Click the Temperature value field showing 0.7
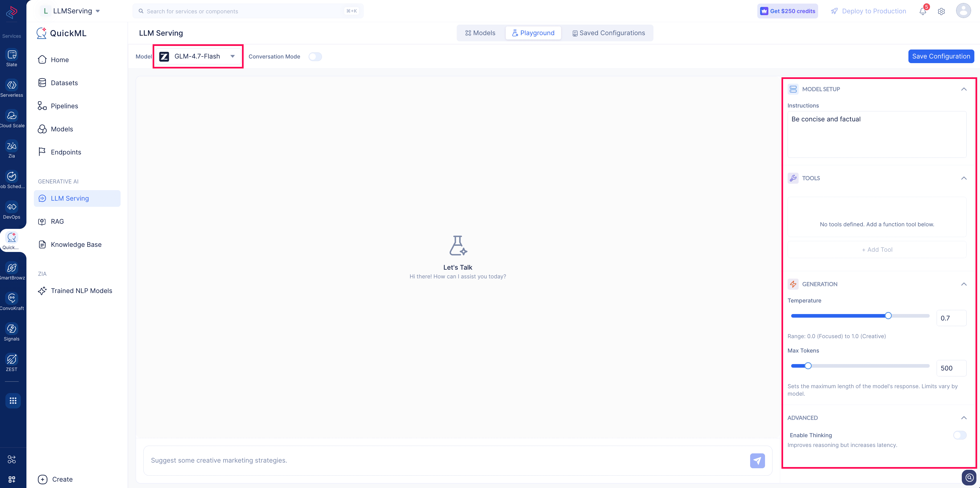The width and height of the screenshot is (980, 488). pyautogui.click(x=952, y=318)
